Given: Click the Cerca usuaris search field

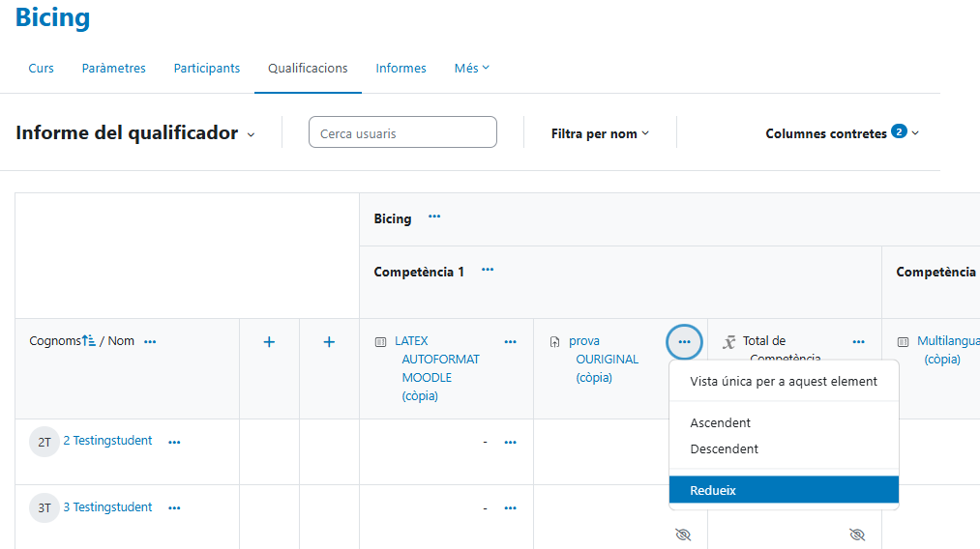Looking at the screenshot, I should point(402,133).
